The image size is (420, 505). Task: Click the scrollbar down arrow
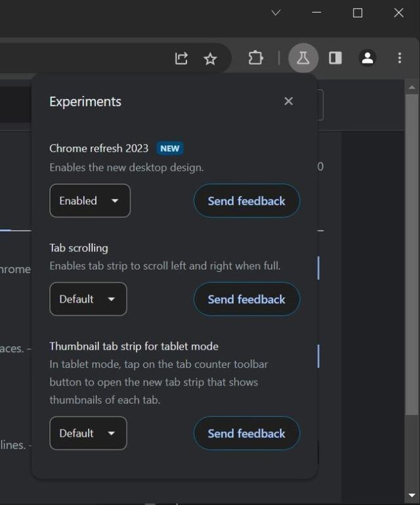coord(411,495)
